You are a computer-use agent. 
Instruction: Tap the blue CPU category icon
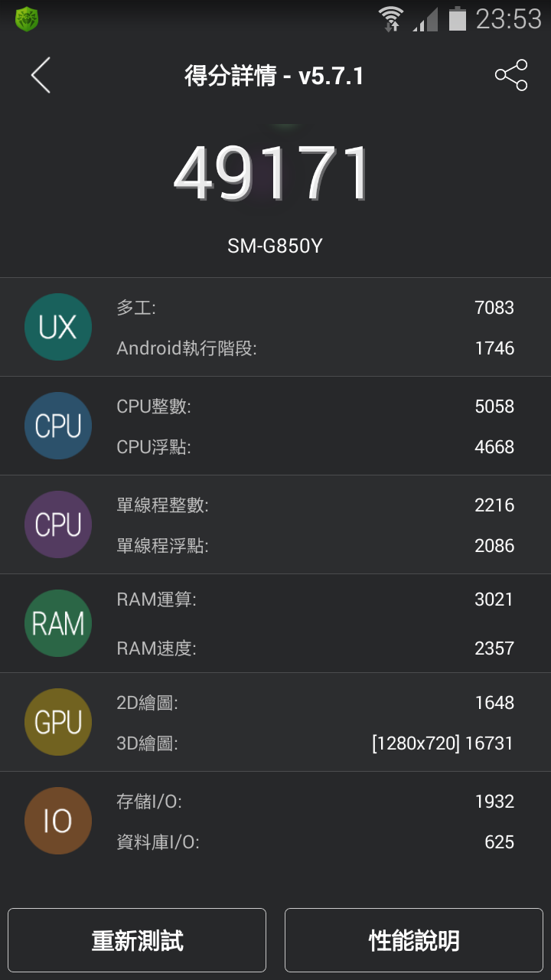coord(58,426)
